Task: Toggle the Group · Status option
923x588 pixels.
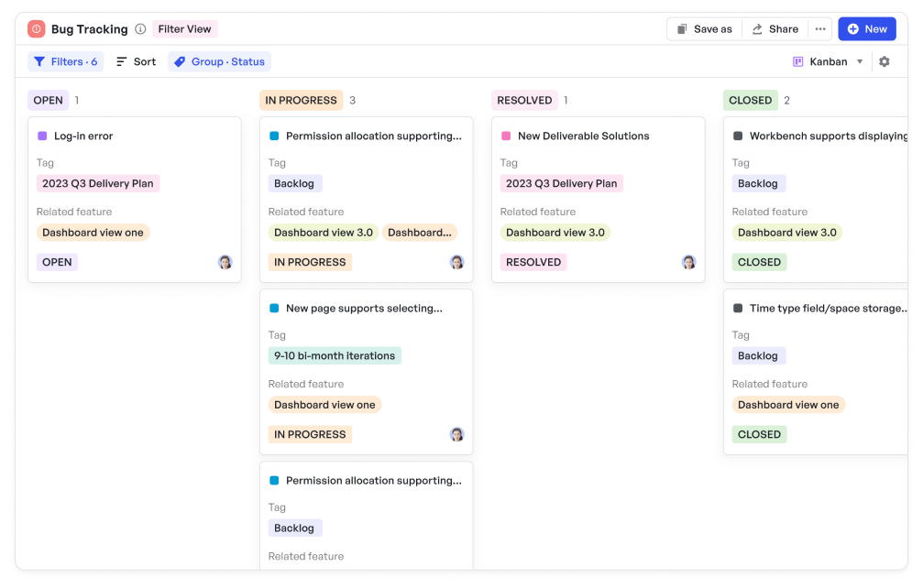Action: (x=219, y=62)
